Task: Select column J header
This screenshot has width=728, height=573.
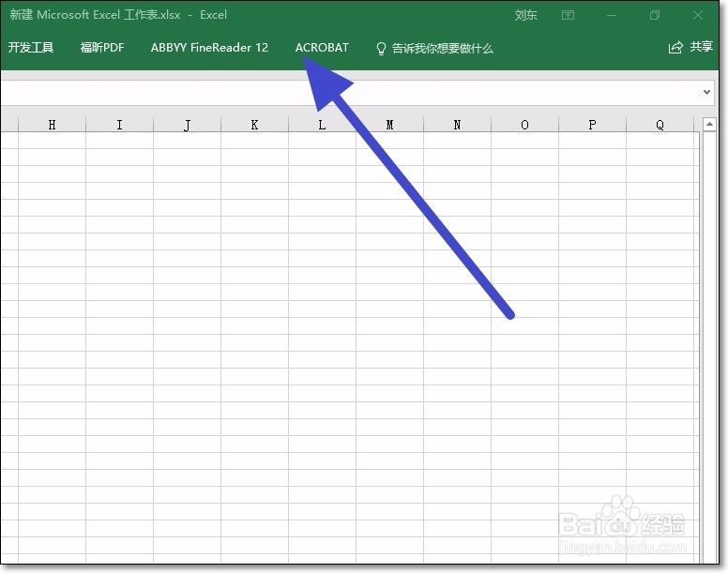Action: (187, 125)
